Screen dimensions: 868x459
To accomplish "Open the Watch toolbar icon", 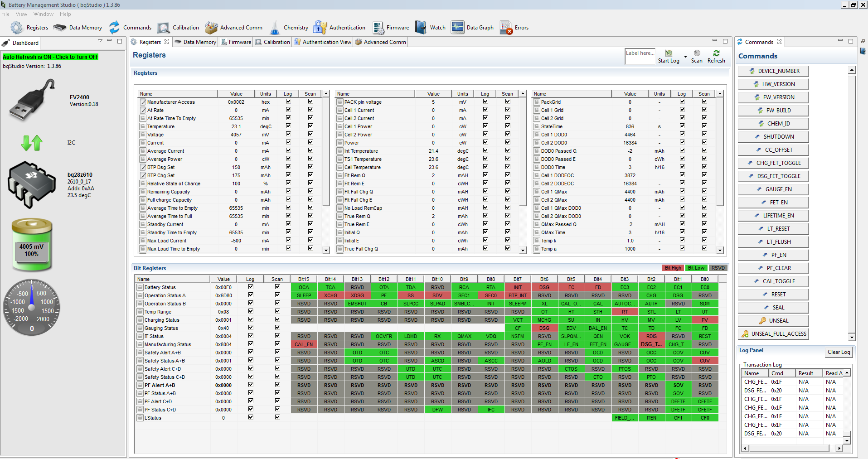I will pos(421,28).
